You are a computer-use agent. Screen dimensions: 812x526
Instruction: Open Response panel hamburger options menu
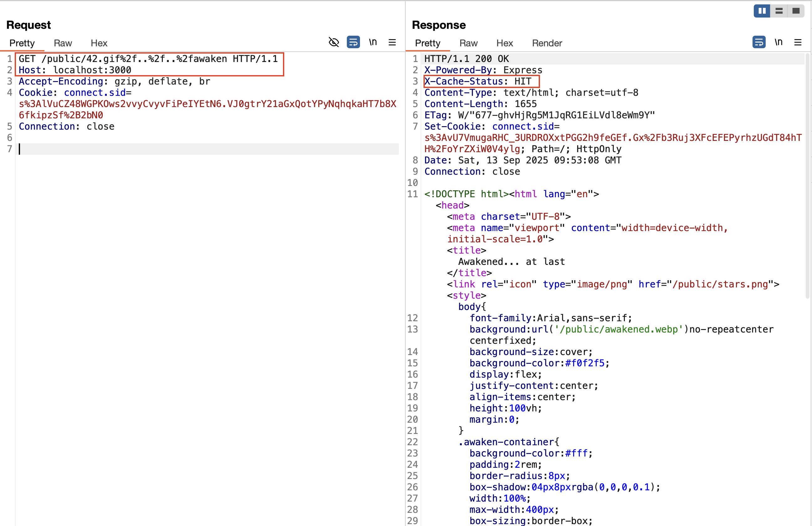coord(798,42)
